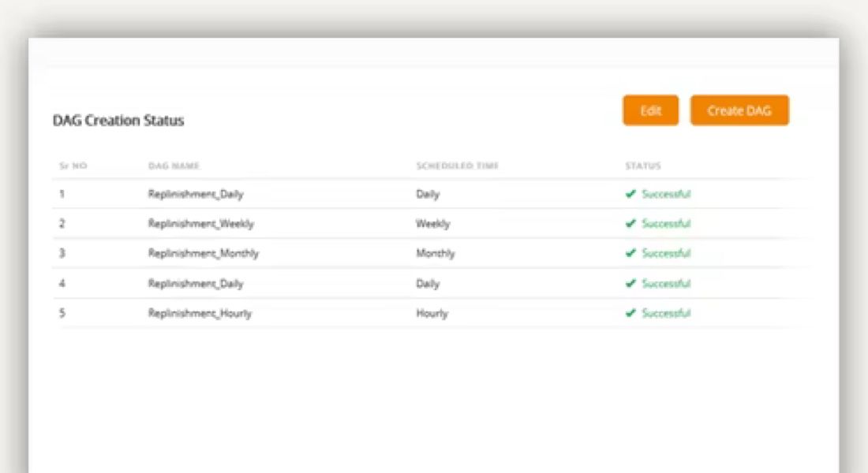Click the Daily scheduled time in row 4
Screen dimensions: 868x473
pyautogui.click(x=428, y=283)
